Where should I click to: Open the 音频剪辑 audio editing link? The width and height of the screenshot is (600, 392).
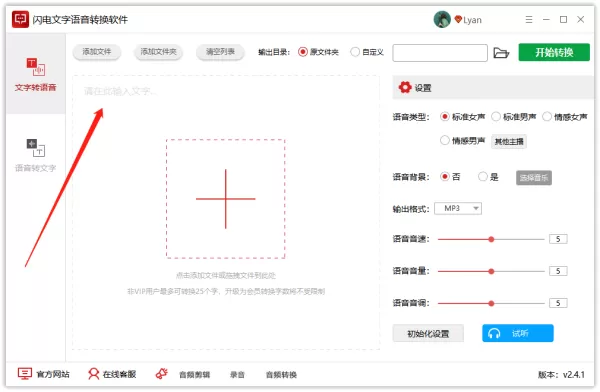194,375
